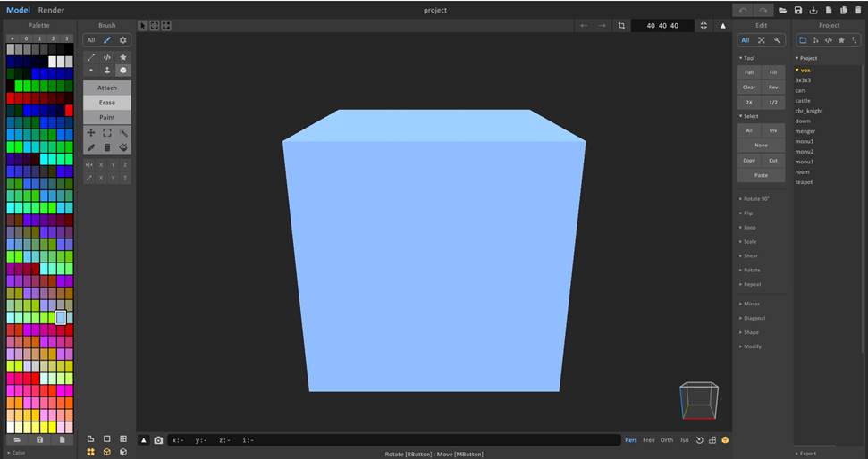Expand the Rotate 90° section
This screenshot has width=868, height=459.
tap(755, 198)
